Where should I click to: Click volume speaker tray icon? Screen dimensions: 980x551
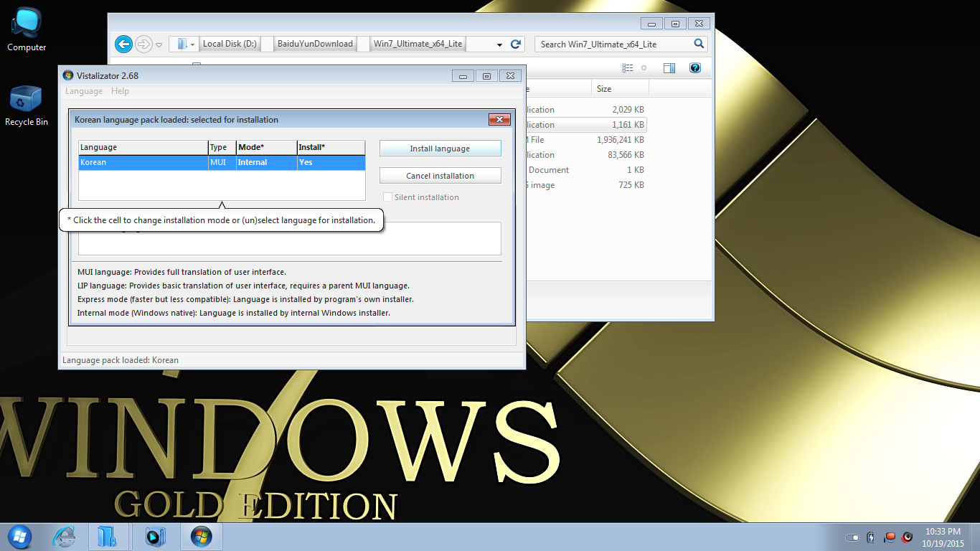pyautogui.click(x=908, y=537)
